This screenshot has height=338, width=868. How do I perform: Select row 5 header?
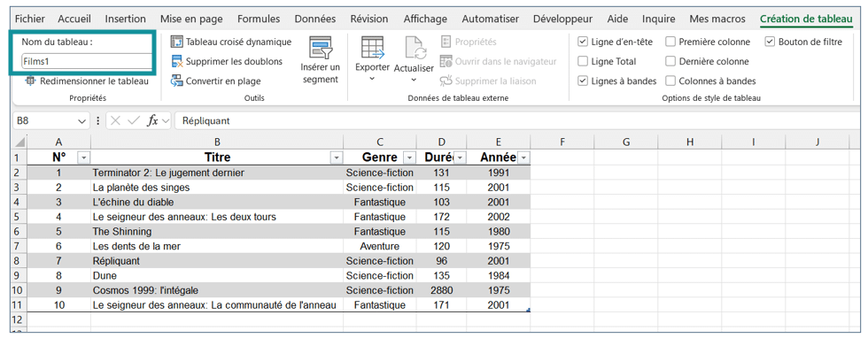(19, 217)
